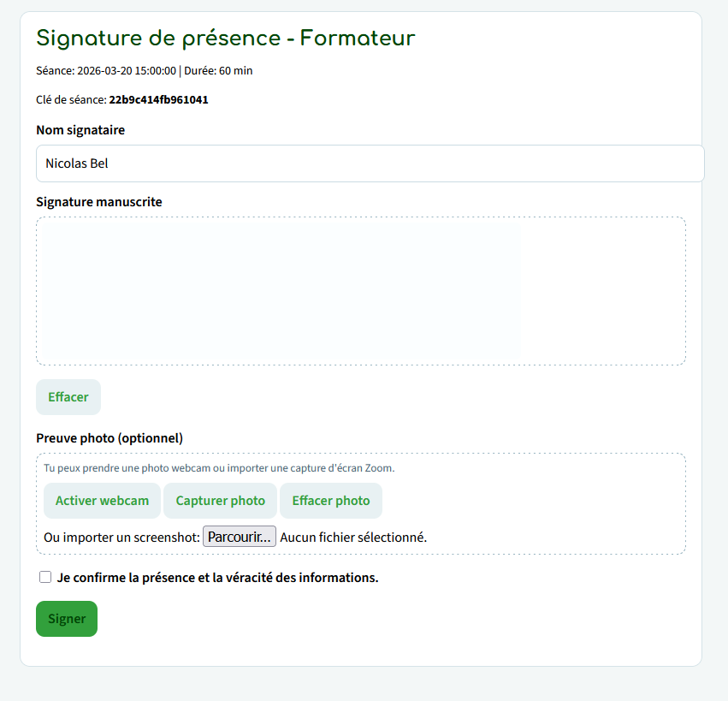The height and width of the screenshot is (701, 728).
Task: Click the "Clé de séance:" label
Action: [71, 100]
